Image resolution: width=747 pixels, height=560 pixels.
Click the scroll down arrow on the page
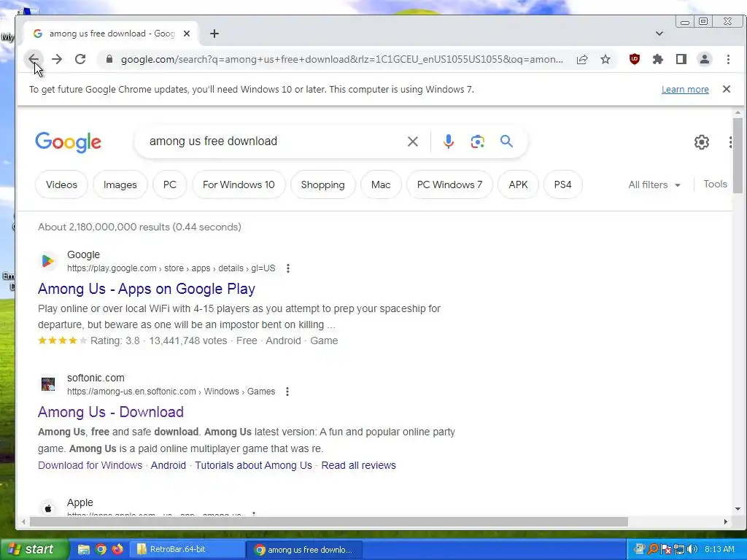(x=738, y=508)
